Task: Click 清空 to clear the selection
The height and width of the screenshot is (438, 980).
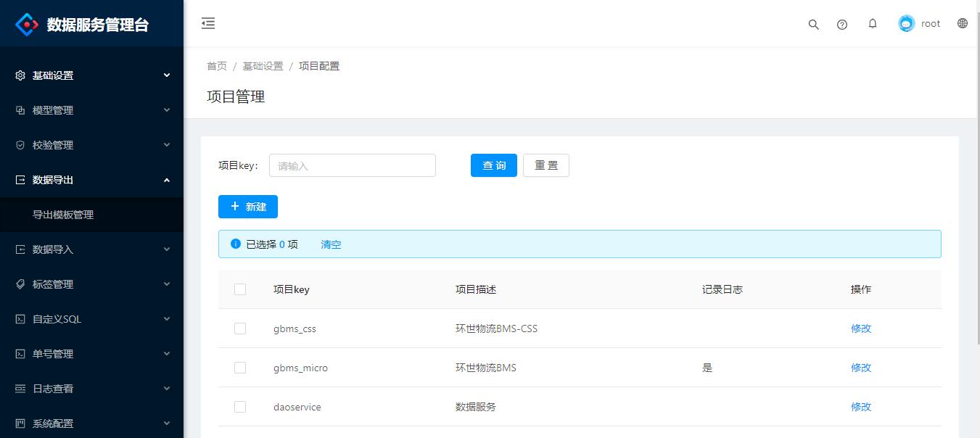Action: [x=331, y=244]
